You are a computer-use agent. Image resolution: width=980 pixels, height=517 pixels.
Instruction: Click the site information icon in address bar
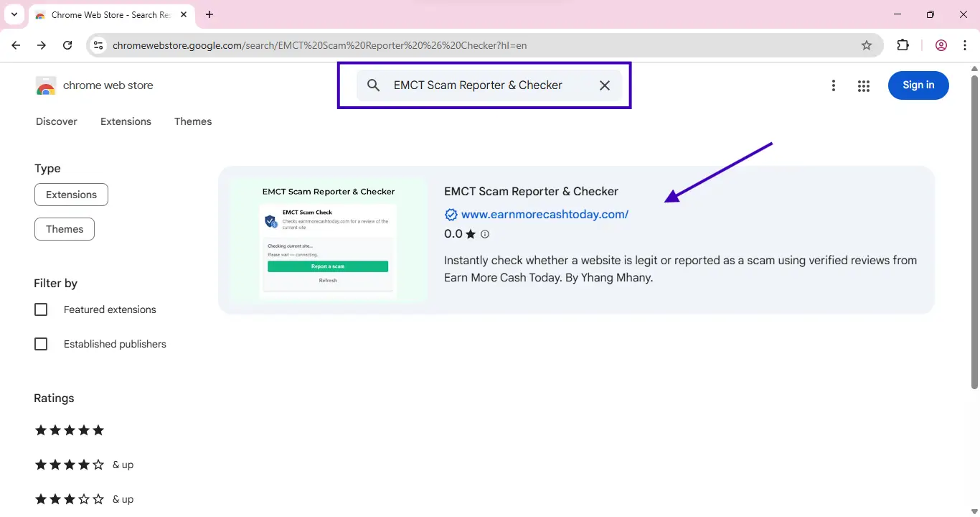click(99, 45)
